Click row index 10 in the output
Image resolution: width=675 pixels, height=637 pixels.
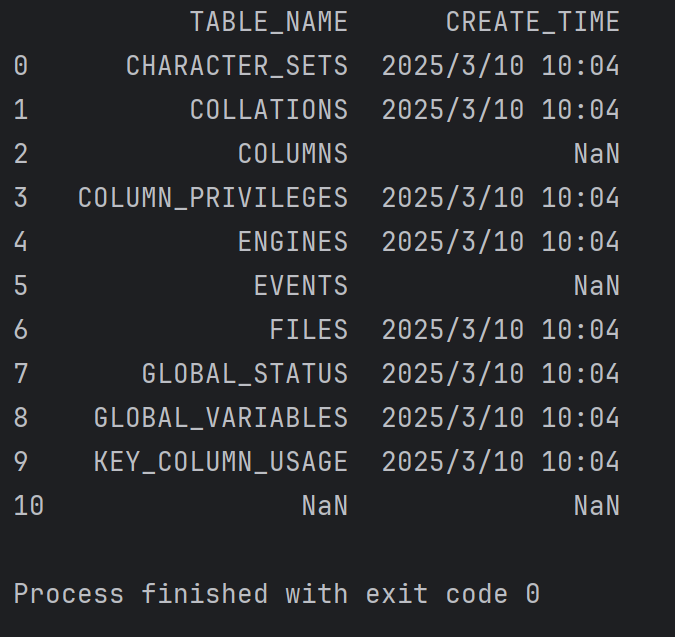[x=28, y=506]
